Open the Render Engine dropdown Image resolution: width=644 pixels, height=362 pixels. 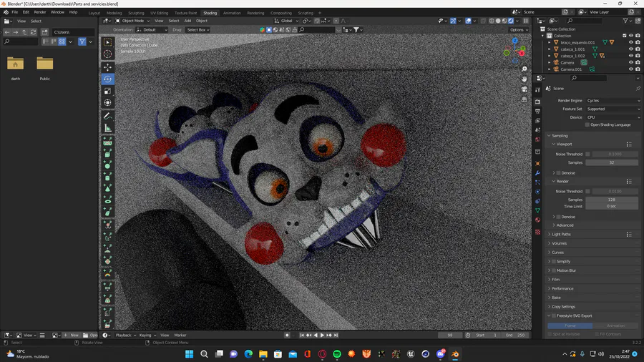click(x=613, y=101)
